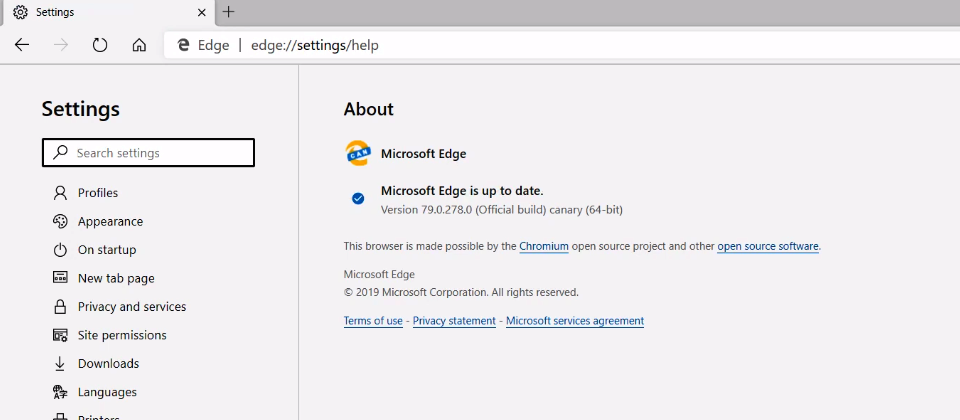This screenshot has width=960, height=420.
Task: Open the Profiles settings section
Action: pyautogui.click(x=98, y=193)
